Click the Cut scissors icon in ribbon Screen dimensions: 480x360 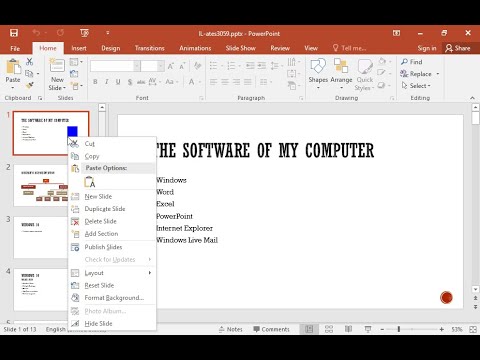pos(30,61)
